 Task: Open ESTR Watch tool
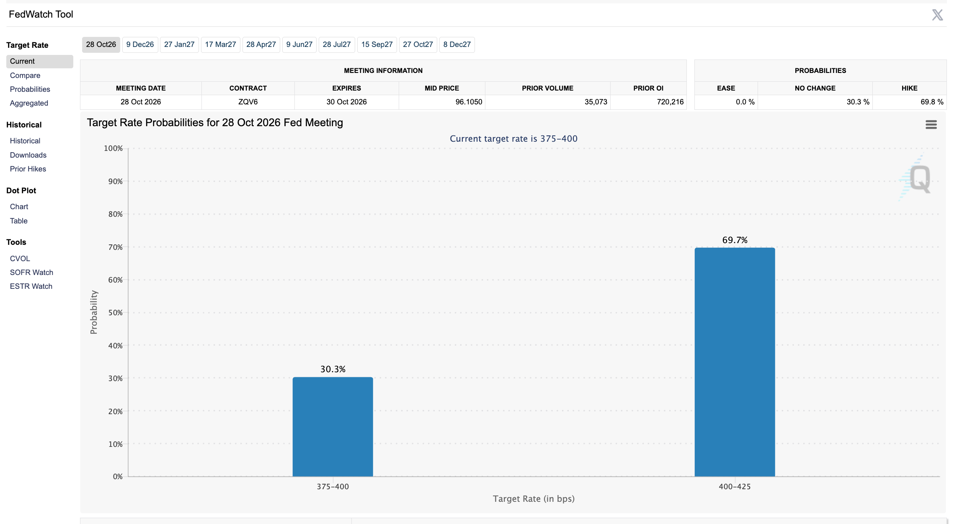31,286
